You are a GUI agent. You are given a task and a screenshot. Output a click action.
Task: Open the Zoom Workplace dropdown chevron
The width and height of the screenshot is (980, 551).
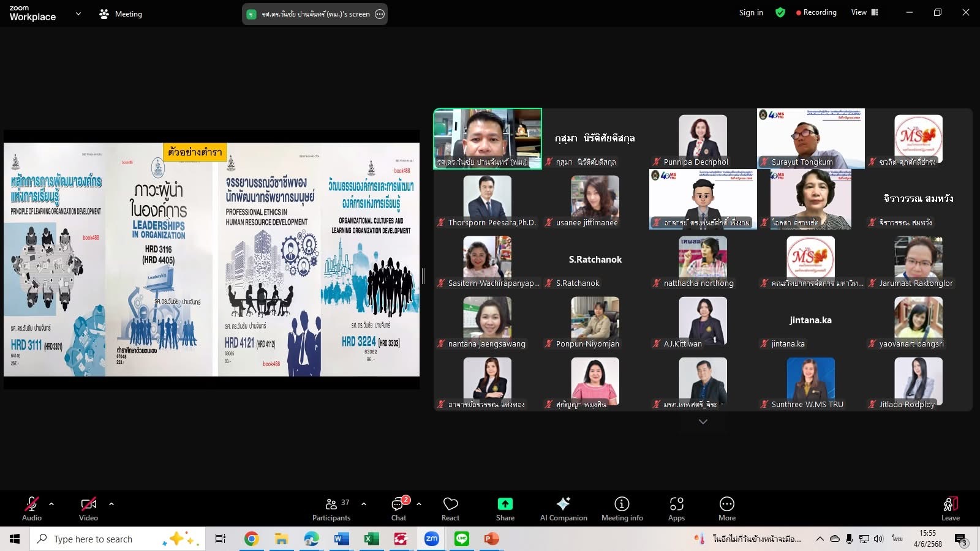click(78, 13)
